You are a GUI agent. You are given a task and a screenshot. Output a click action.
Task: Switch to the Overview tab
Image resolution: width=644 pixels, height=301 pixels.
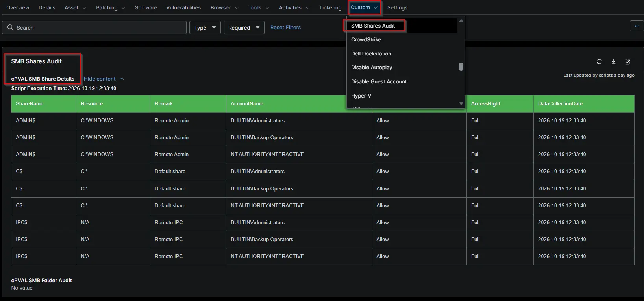click(x=18, y=7)
